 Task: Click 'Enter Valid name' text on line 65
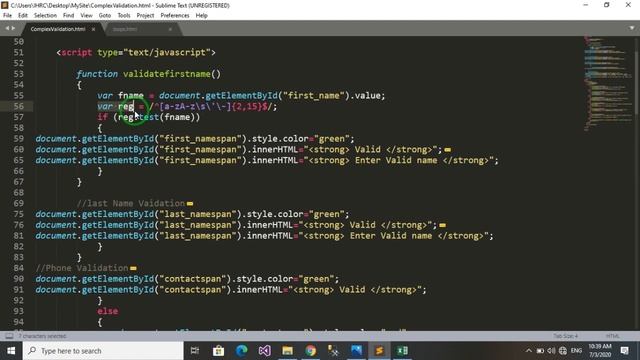(396, 160)
